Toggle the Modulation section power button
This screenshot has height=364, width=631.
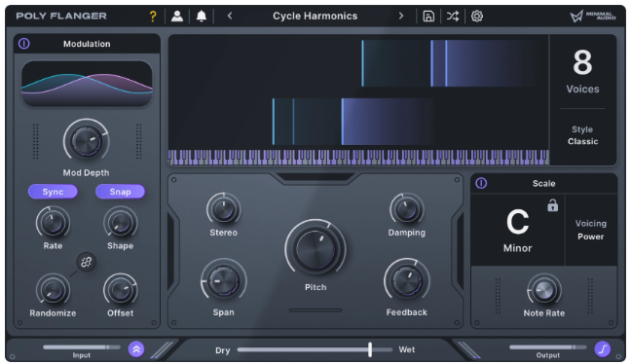(24, 44)
